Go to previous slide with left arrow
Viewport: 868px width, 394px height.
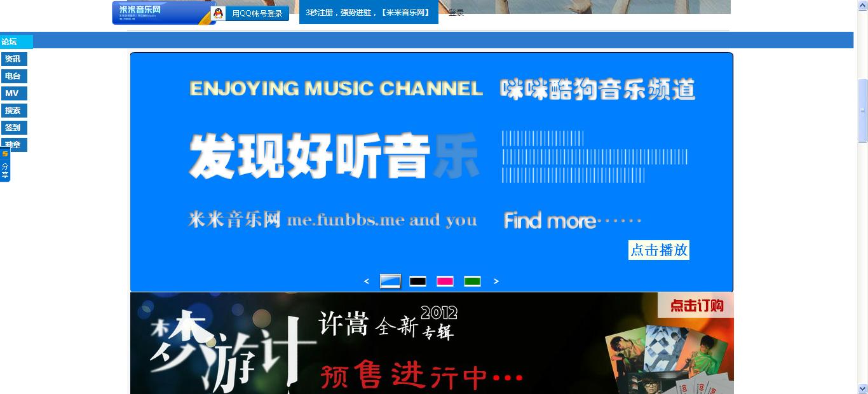point(367,281)
